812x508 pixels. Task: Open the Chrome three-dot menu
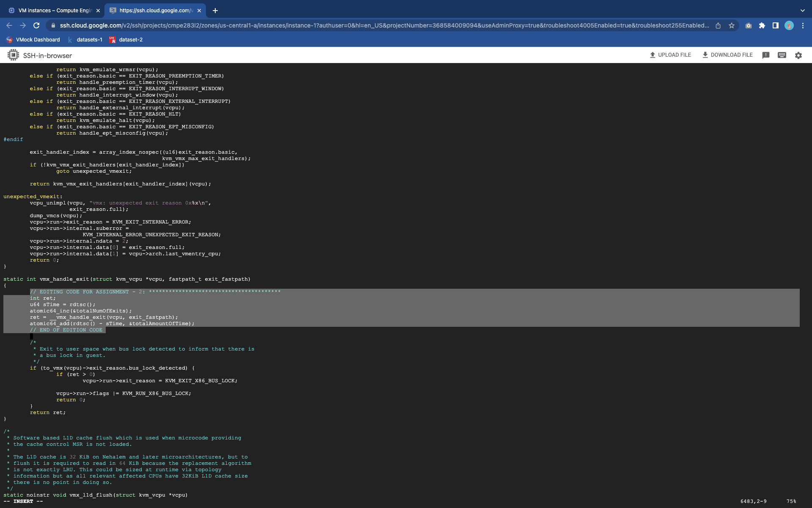click(x=803, y=25)
